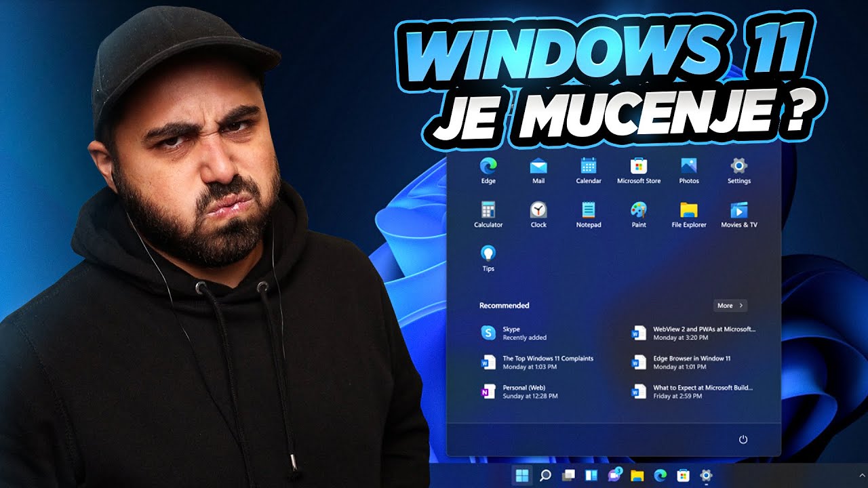Launch Notepad
The image size is (868, 488).
tap(589, 214)
